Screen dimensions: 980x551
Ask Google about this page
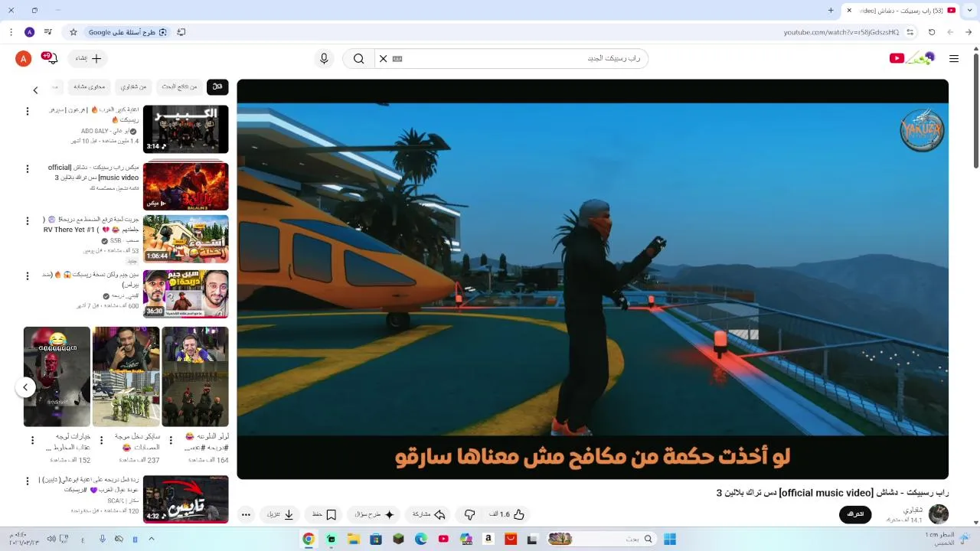pyautogui.click(x=129, y=32)
